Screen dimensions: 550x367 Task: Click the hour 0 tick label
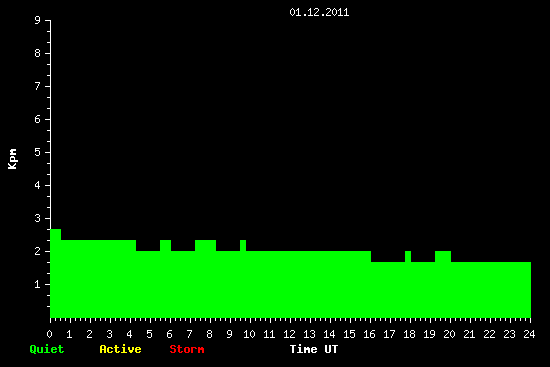(49, 334)
